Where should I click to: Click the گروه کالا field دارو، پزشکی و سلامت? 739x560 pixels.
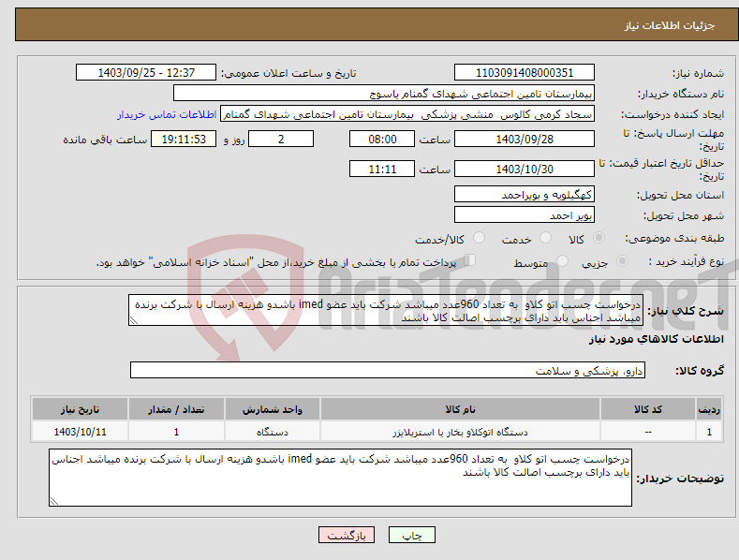pyautogui.click(x=388, y=371)
